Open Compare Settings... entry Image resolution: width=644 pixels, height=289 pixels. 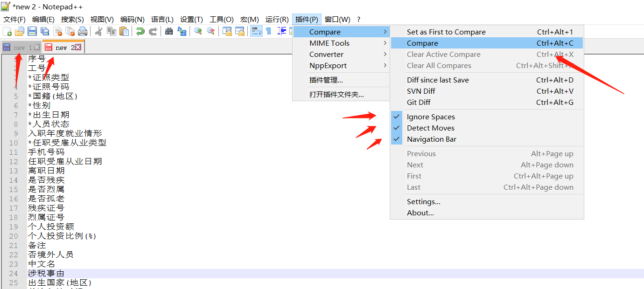tap(487, 202)
